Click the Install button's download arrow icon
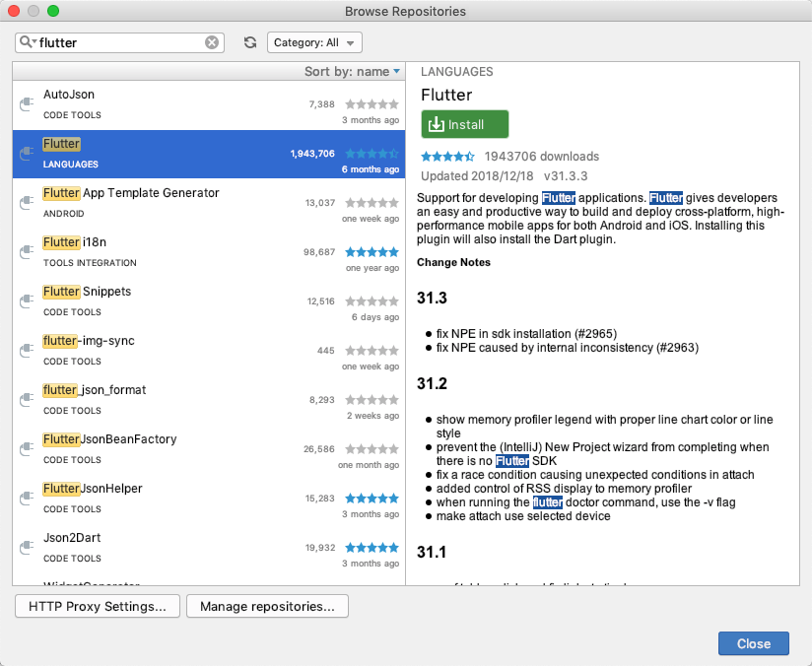 pos(436,124)
